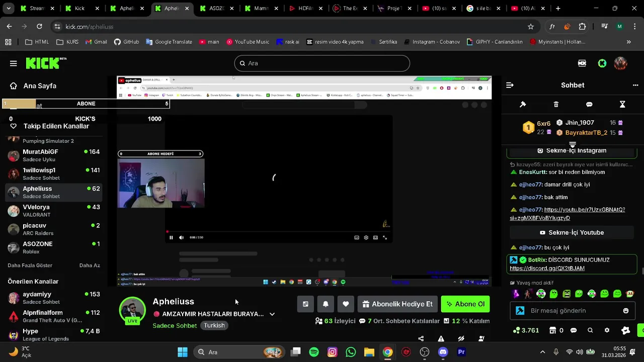Open chat options three-dot menu
The width and height of the screenshot is (644, 362).
pyautogui.click(x=635, y=85)
